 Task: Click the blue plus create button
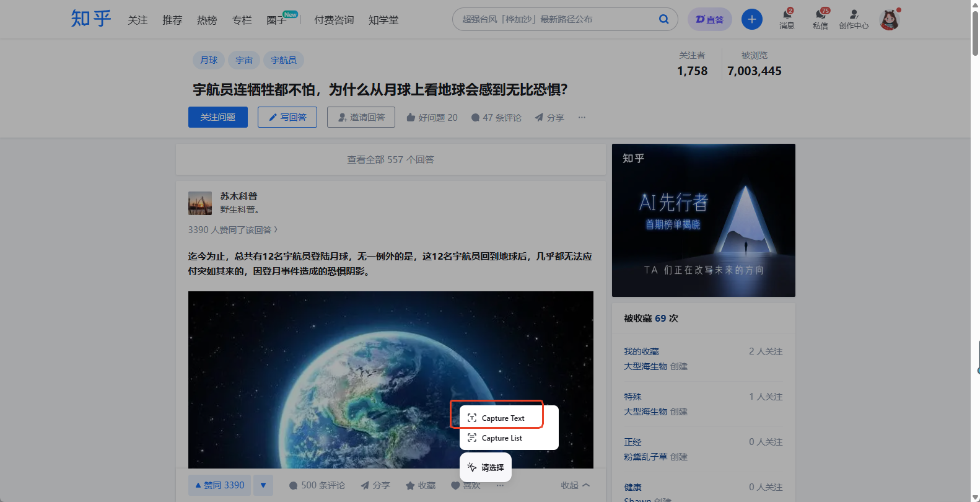752,19
